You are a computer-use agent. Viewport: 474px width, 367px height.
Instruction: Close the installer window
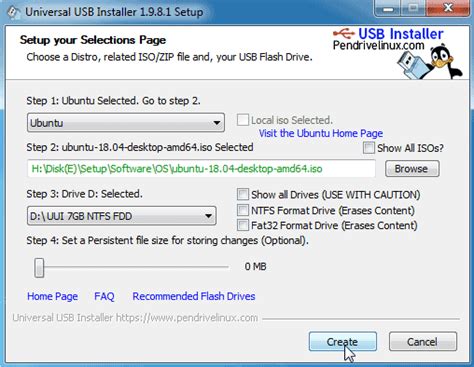[x=449, y=8]
